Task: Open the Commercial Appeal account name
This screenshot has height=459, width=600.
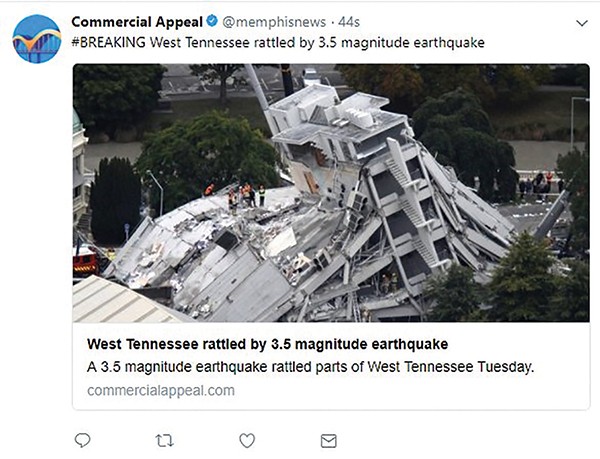Action: click(137, 21)
